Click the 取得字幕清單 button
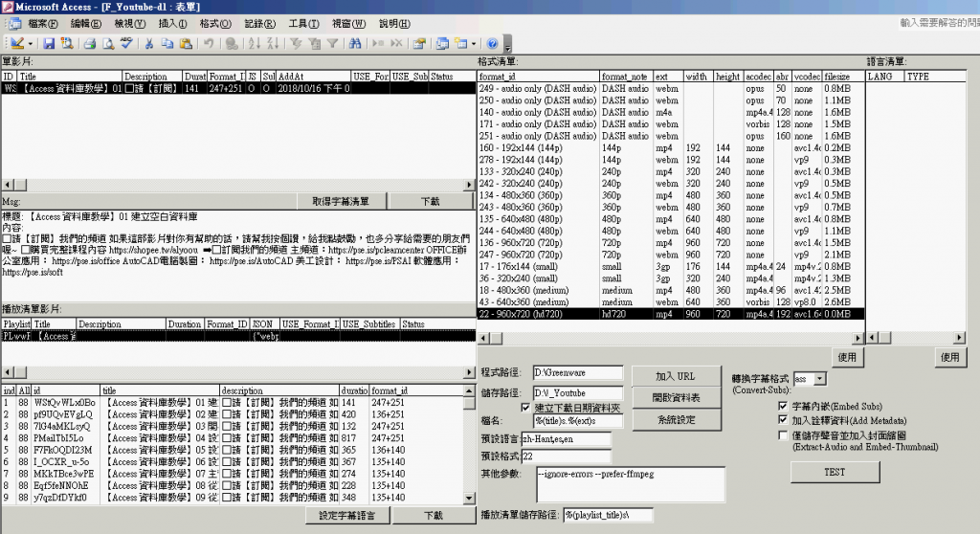 click(341, 201)
